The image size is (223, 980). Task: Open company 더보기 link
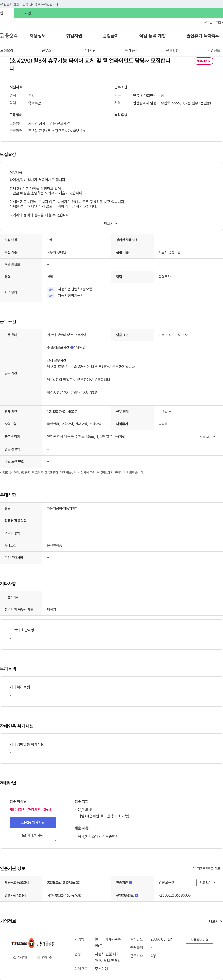coord(215,921)
